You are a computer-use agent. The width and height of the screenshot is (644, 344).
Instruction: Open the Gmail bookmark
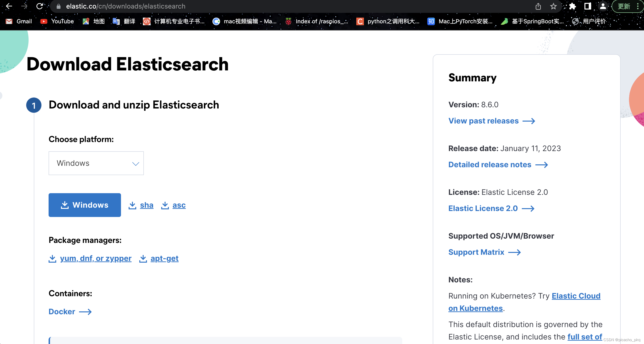coord(19,21)
